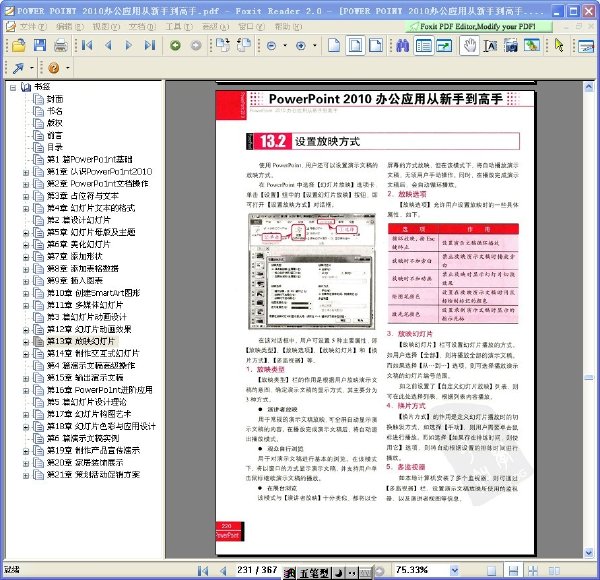This screenshot has height=580, width=600.
Task: Open help icon dropdown arrow
Action: 68,68
